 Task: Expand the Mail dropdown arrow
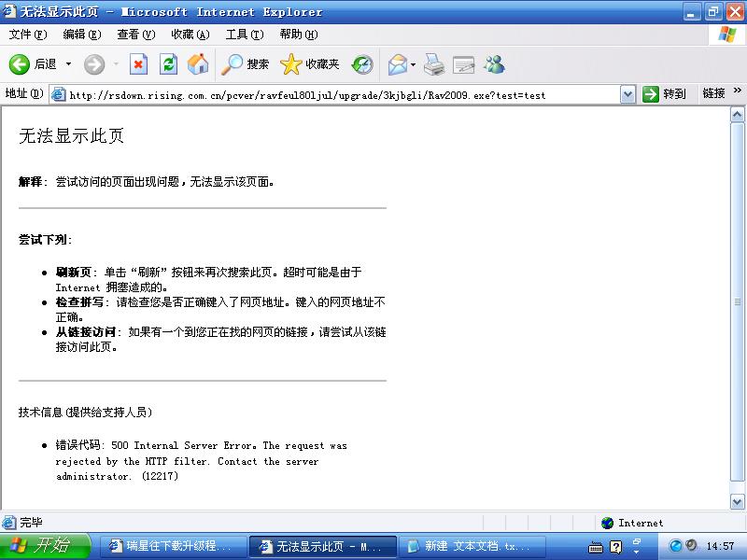click(x=413, y=64)
